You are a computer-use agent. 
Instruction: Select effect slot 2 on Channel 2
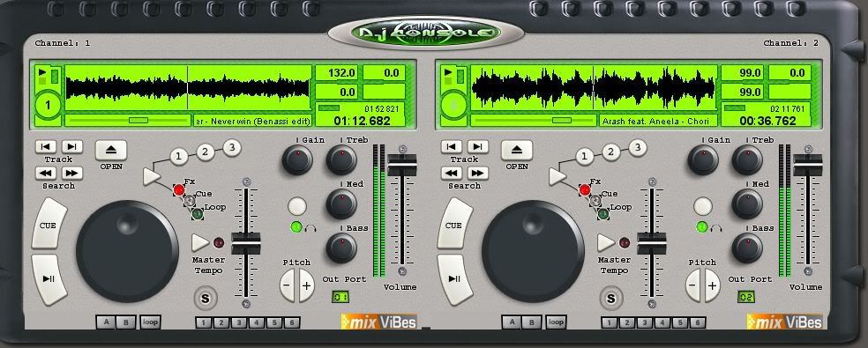click(x=611, y=152)
